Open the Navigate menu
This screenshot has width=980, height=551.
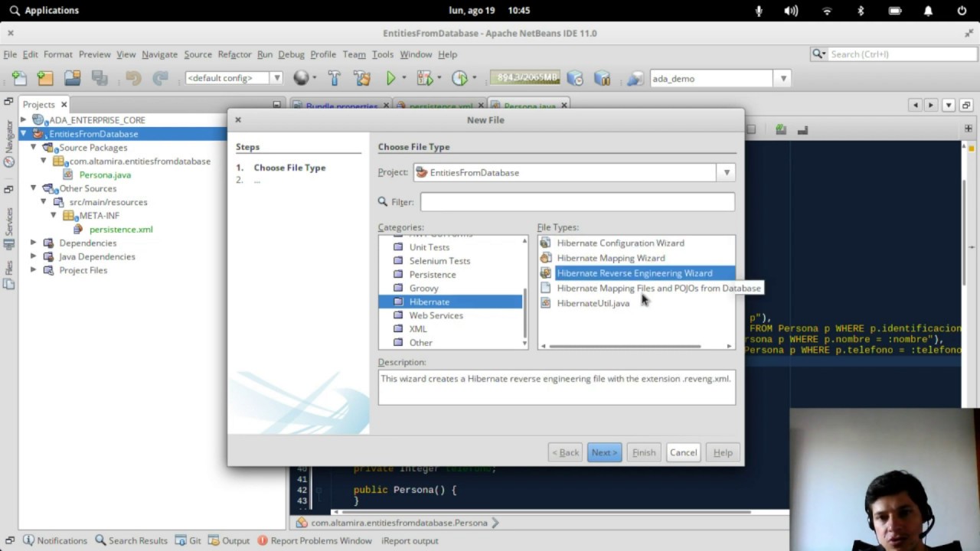159,54
